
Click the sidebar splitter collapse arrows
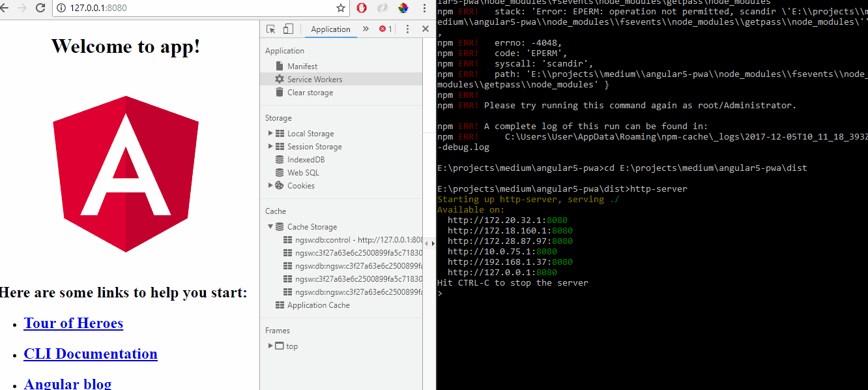(429, 243)
